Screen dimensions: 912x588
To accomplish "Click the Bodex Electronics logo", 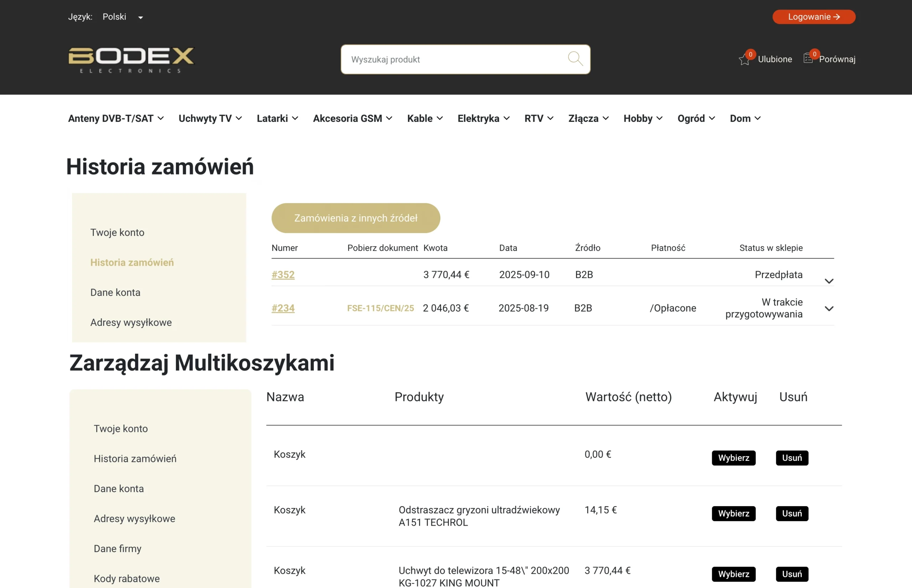I will click(131, 59).
